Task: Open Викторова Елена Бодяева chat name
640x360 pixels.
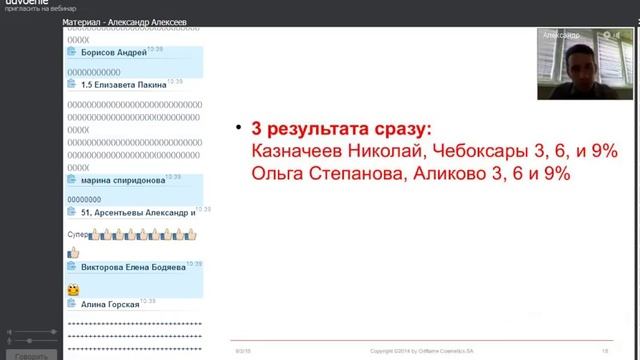Action: coord(133,267)
